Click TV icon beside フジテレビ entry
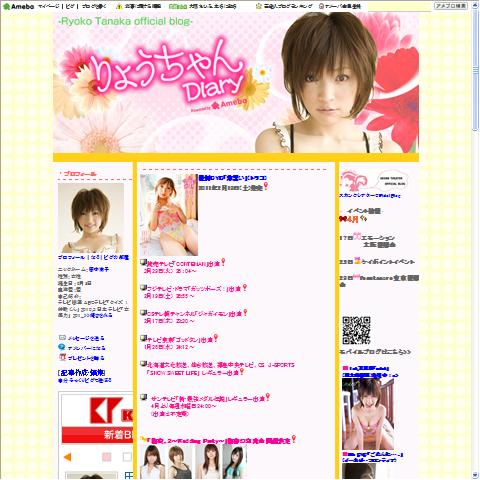The height and width of the screenshot is (480, 480). (x=143, y=287)
